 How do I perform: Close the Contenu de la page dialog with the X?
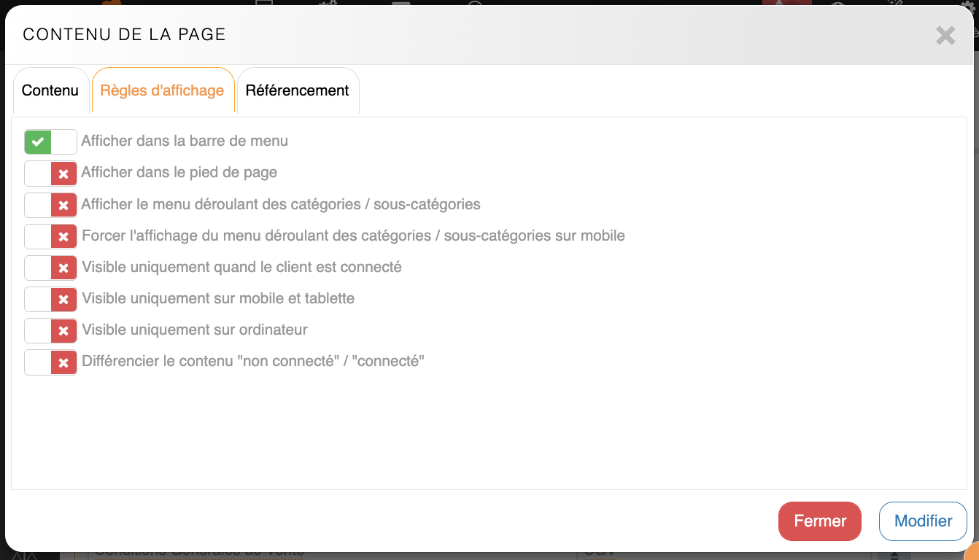pyautogui.click(x=945, y=35)
